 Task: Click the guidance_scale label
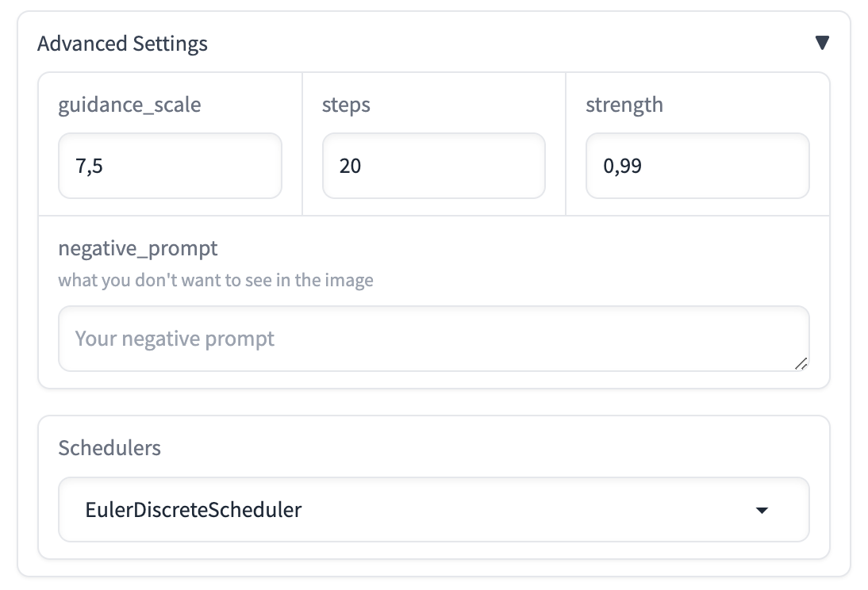click(x=129, y=105)
